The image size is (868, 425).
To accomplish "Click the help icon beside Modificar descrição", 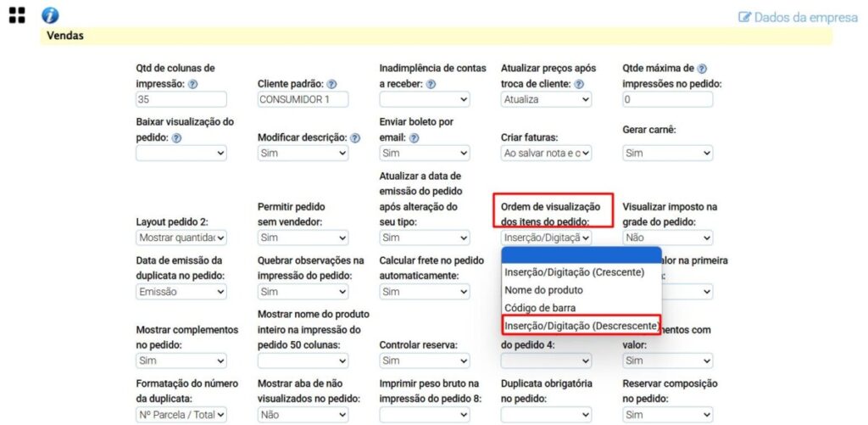I will pos(355,138).
